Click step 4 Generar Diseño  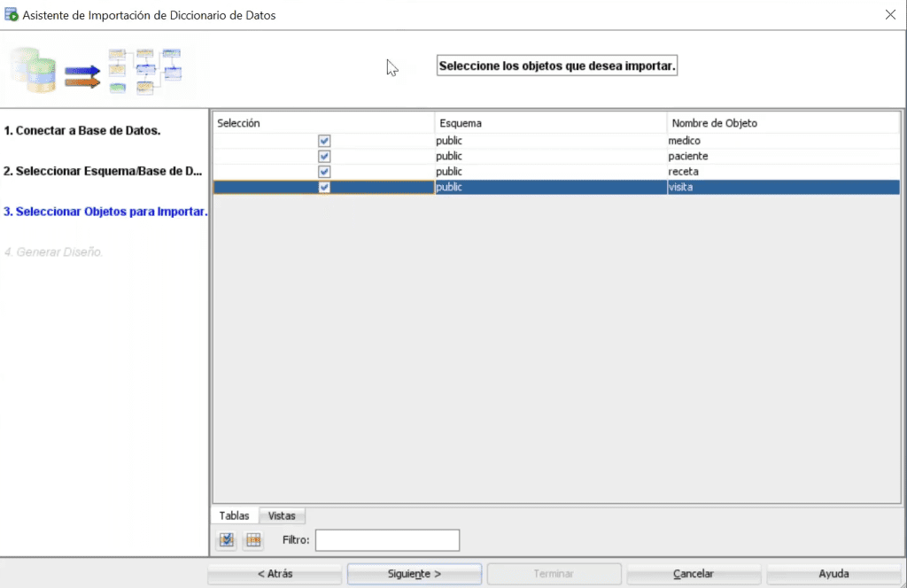pyautogui.click(x=53, y=252)
